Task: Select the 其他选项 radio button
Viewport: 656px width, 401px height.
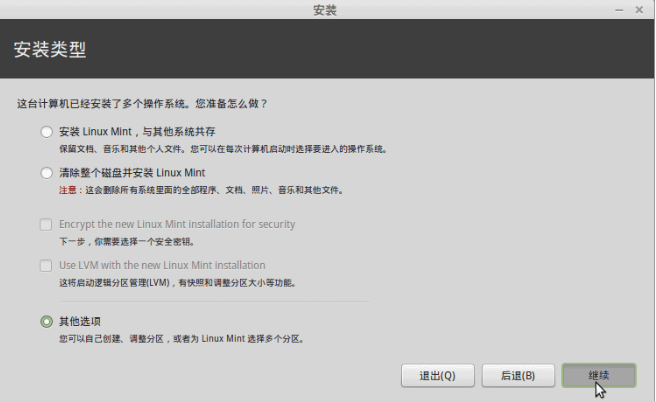Action: [x=46, y=321]
